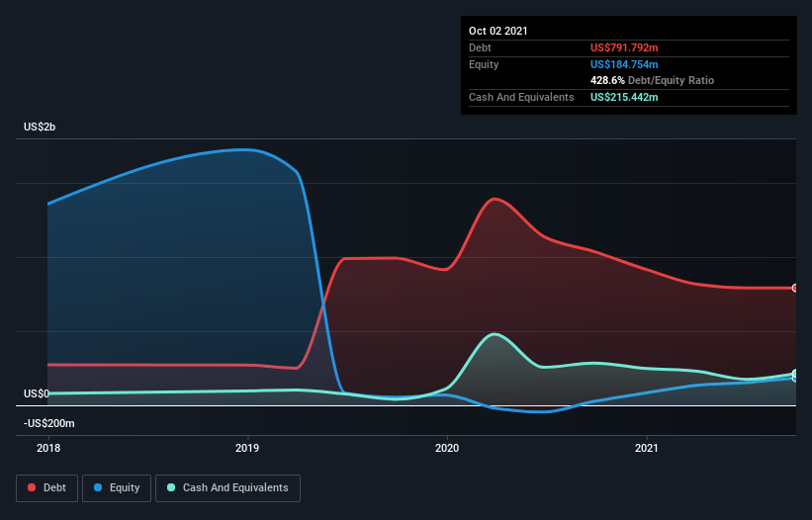This screenshot has height=520, width=812.
Task: Click the -US$200m y-axis label
Action: point(49,423)
